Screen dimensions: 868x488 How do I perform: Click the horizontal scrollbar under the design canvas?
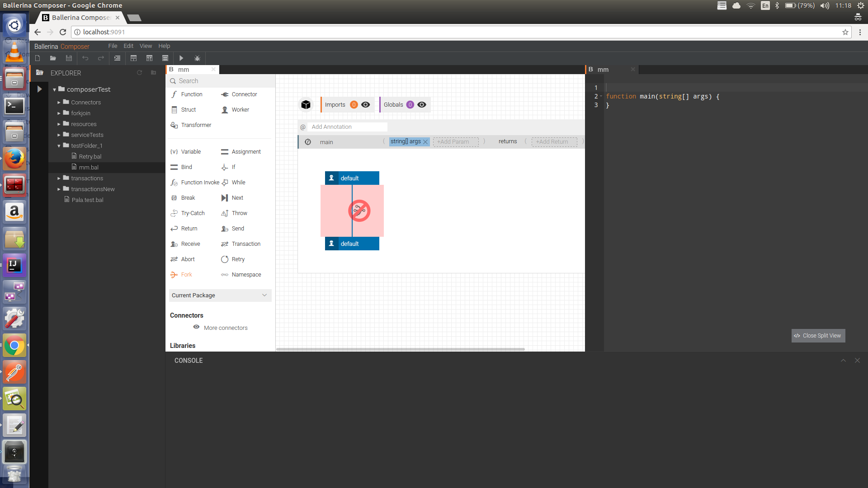(x=400, y=349)
